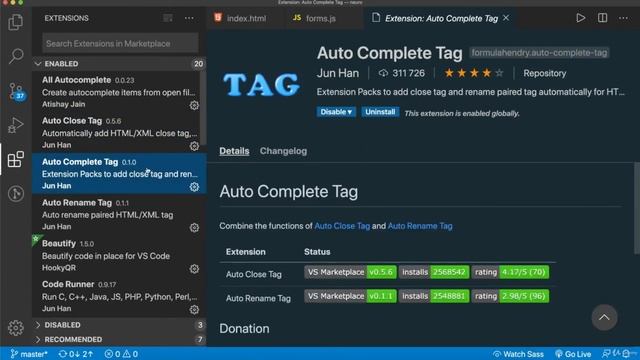Click extensions list scrollbar

click(203, 108)
